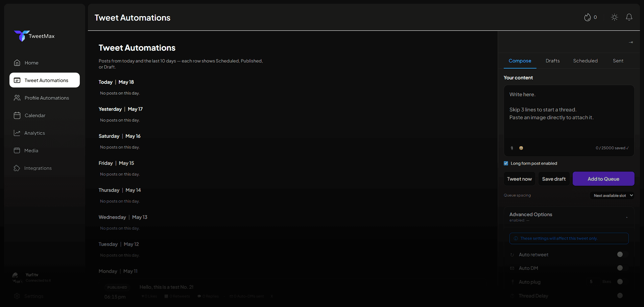Click the attachment paperclip icon

click(512, 148)
